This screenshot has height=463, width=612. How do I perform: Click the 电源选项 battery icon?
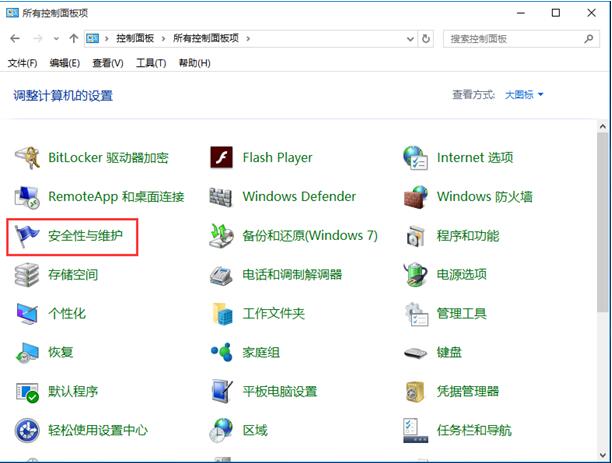(x=415, y=274)
